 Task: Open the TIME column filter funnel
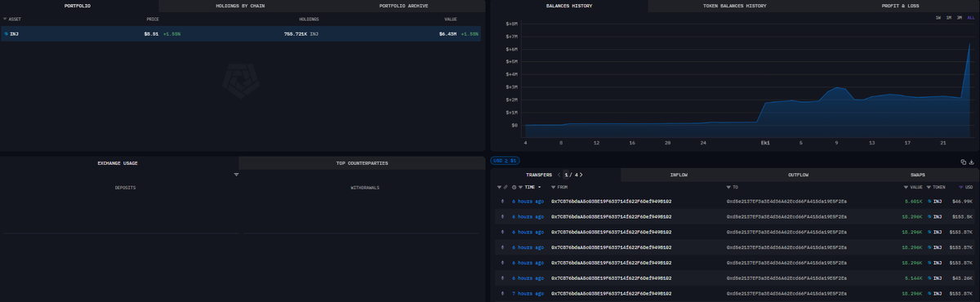click(x=521, y=187)
